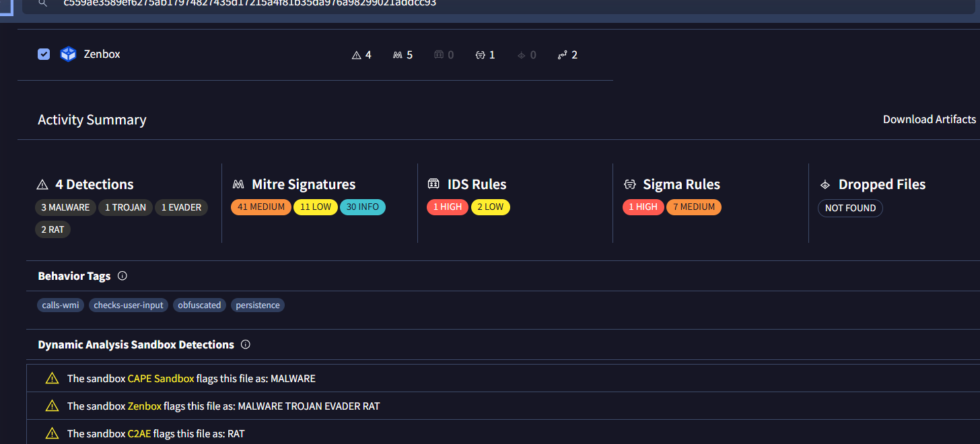
Task: Click the Zenbox Sigma rules count 1
Action: point(485,54)
